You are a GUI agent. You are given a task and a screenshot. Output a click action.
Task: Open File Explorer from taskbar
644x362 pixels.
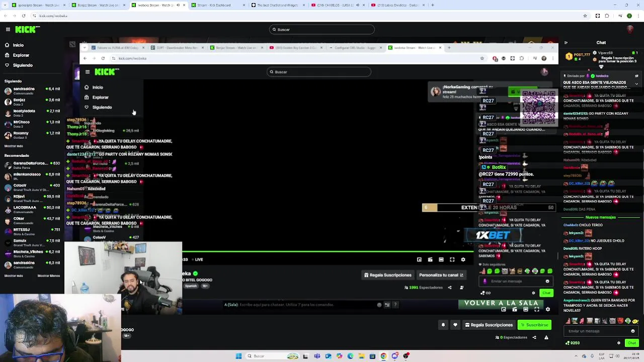coord(361,356)
